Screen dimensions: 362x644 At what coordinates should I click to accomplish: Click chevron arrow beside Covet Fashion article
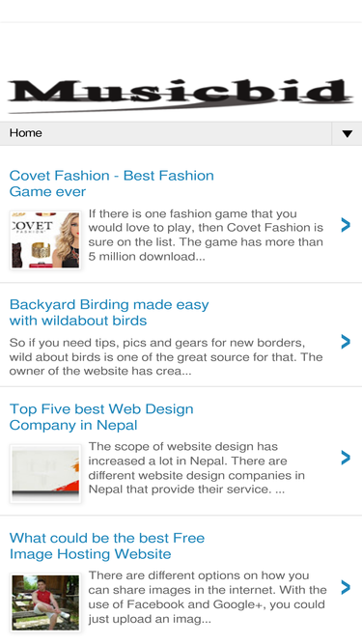pyautogui.click(x=346, y=225)
